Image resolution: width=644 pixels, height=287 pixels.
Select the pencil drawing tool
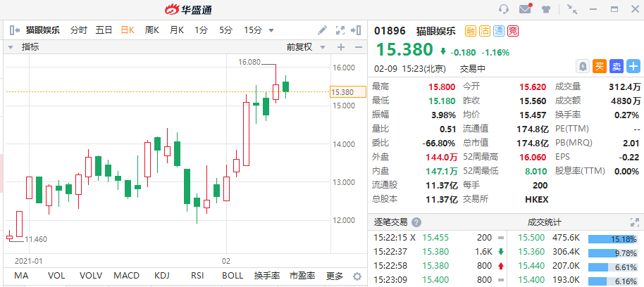click(323, 30)
